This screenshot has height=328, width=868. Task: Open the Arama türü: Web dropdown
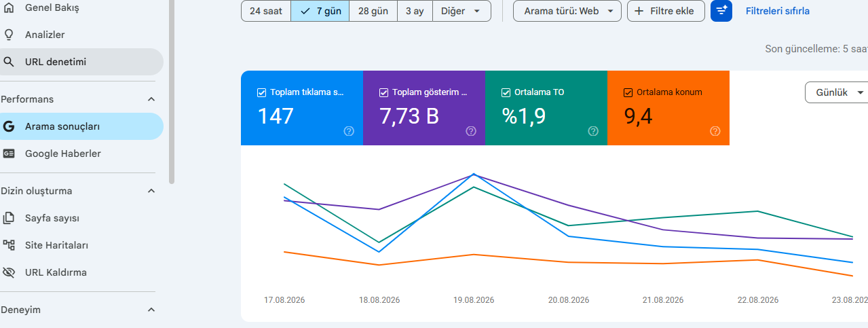click(x=567, y=11)
